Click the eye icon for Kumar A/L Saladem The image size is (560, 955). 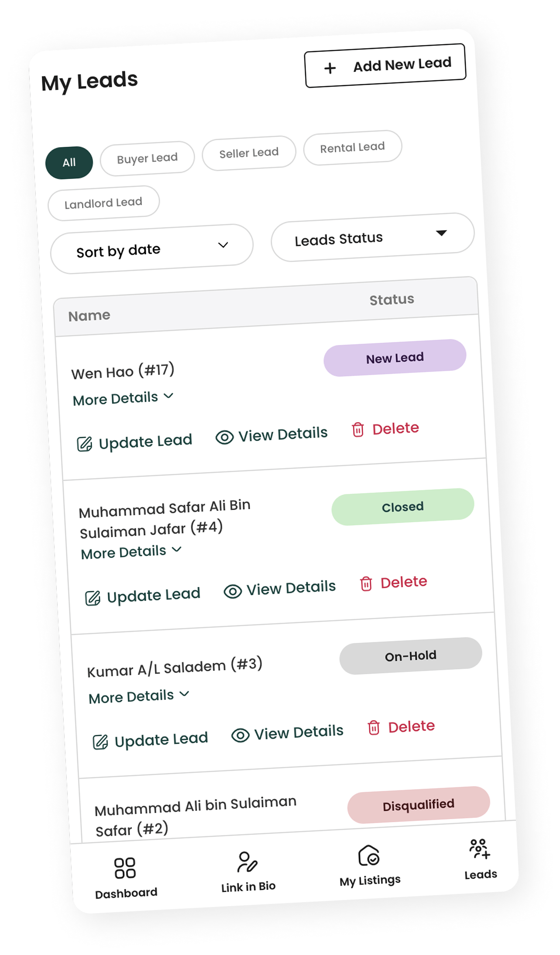240,735
